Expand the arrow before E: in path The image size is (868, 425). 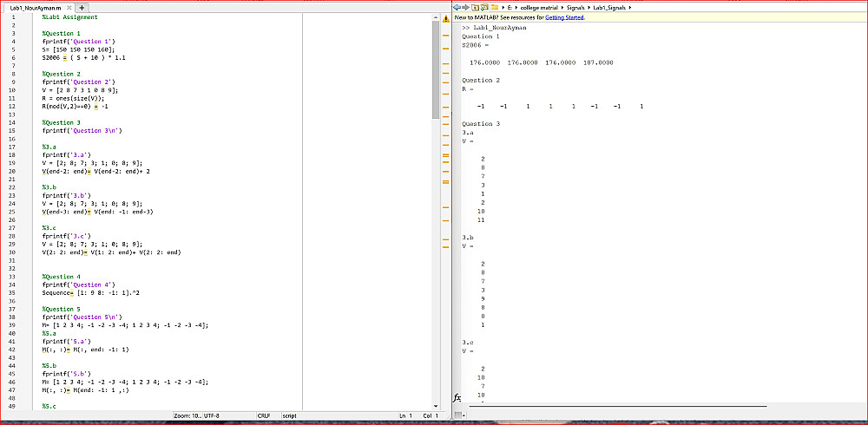tap(503, 8)
